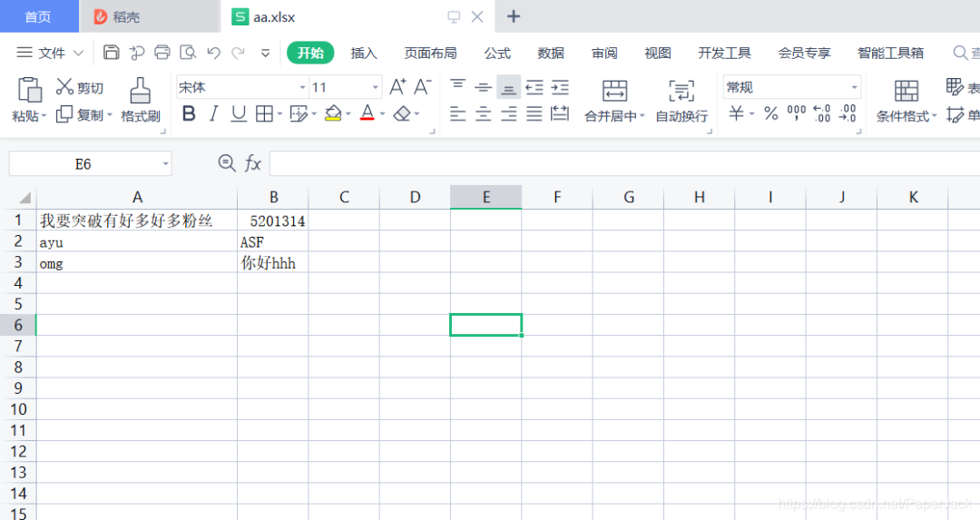Click Merge and Center (合并居中) button

(614, 100)
